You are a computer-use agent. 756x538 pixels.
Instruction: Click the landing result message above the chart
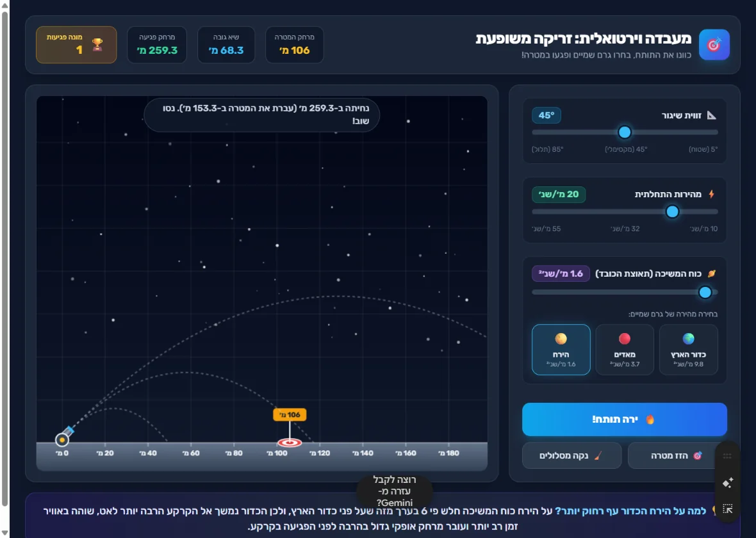click(262, 115)
